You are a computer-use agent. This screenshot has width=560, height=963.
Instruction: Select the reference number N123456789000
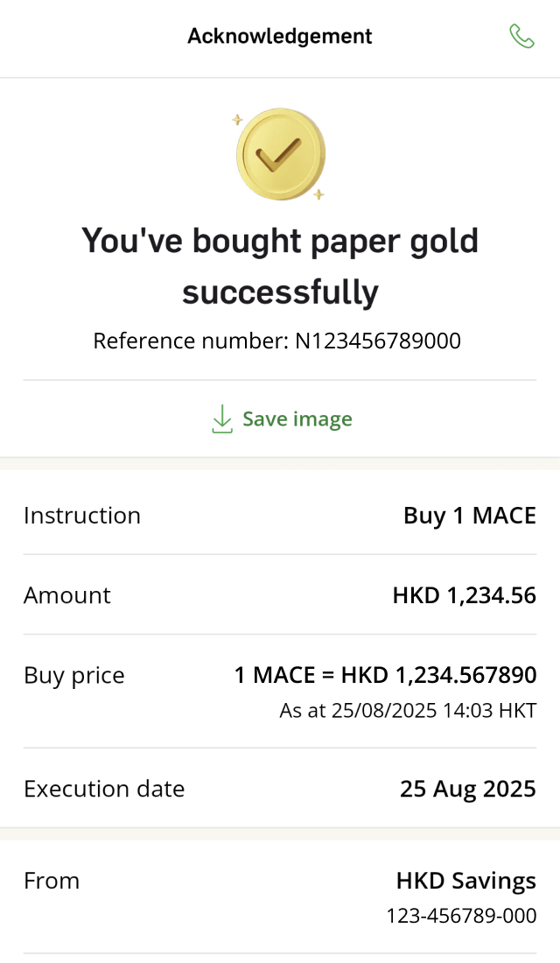(x=377, y=341)
